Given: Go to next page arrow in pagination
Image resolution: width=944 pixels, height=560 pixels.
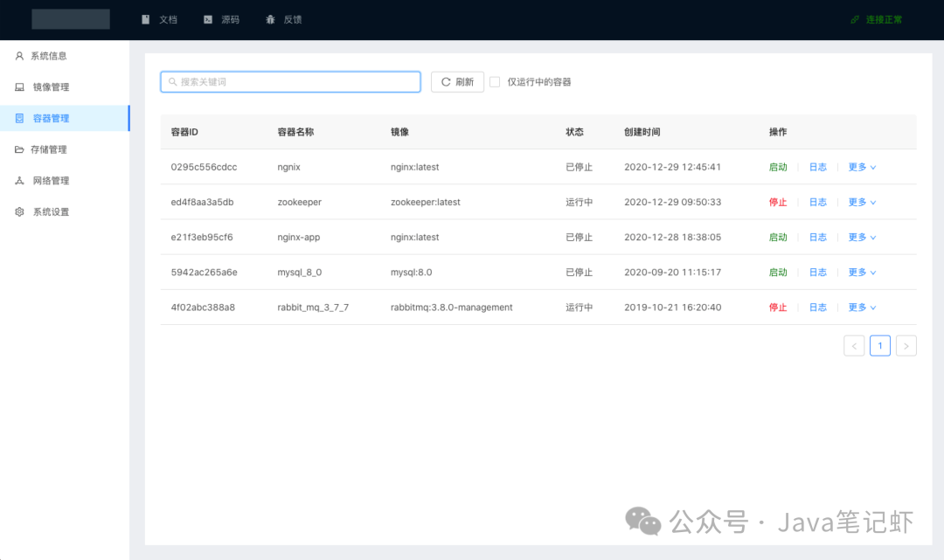Looking at the screenshot, I should (906, 346).
